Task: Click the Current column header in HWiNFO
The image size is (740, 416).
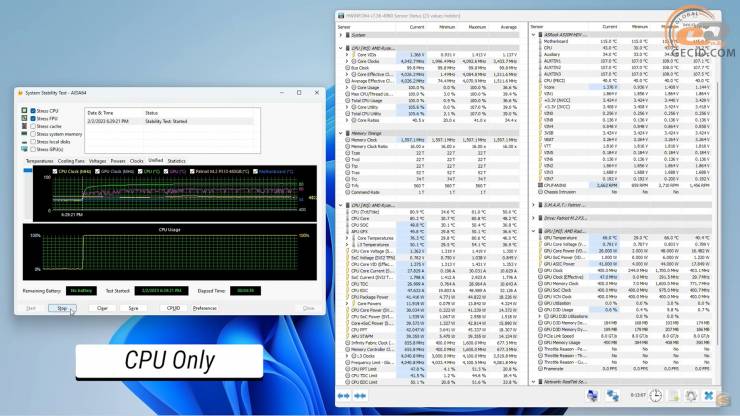Action: click(417, 27)
